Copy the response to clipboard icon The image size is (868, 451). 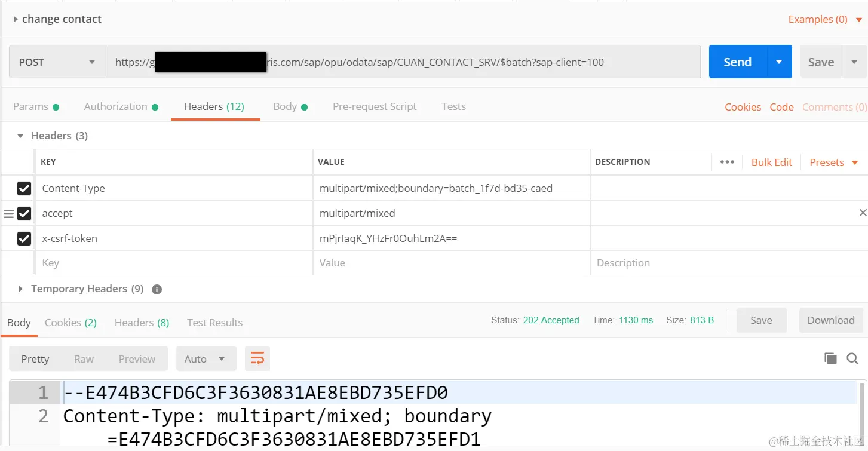[x=830, y=358]
